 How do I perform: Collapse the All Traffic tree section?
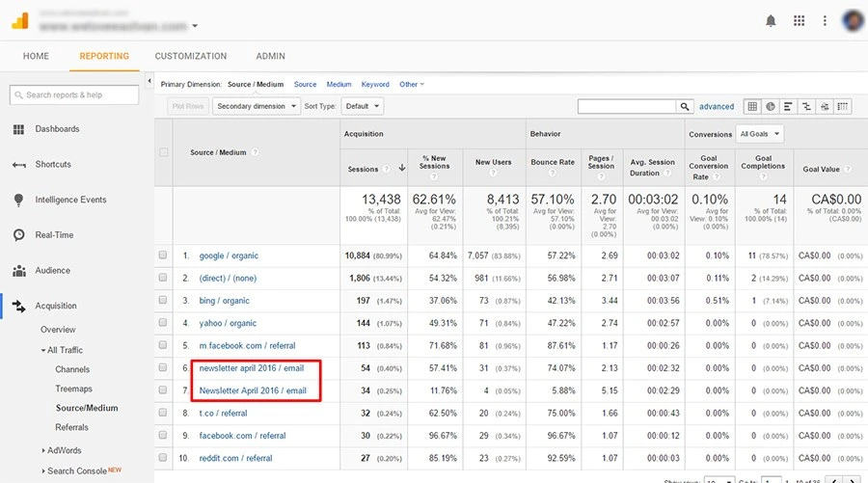click(x=43, y=350)
